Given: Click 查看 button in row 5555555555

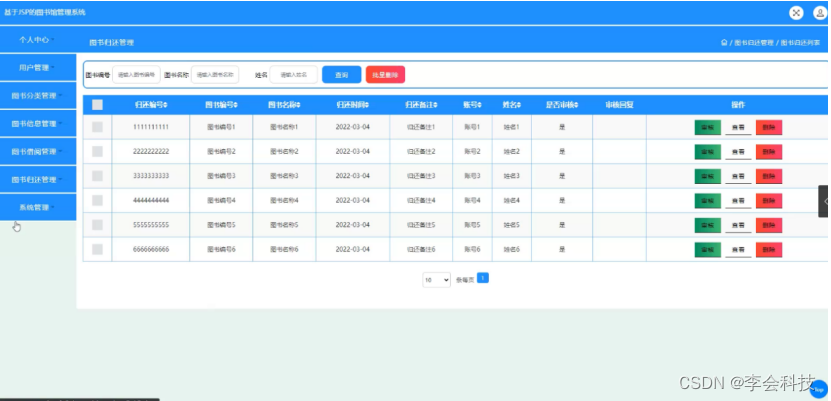Looking at the screenshot, I should (x=738, y=225).
